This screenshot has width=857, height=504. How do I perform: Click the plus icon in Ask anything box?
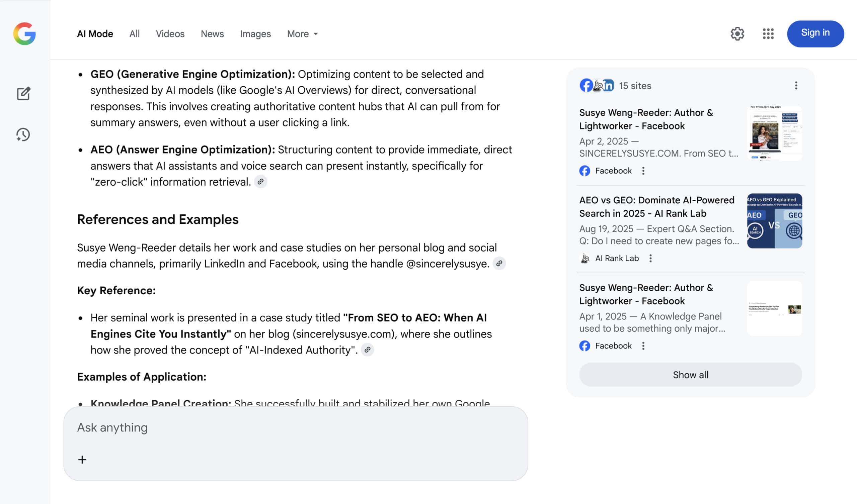[82, 460]
